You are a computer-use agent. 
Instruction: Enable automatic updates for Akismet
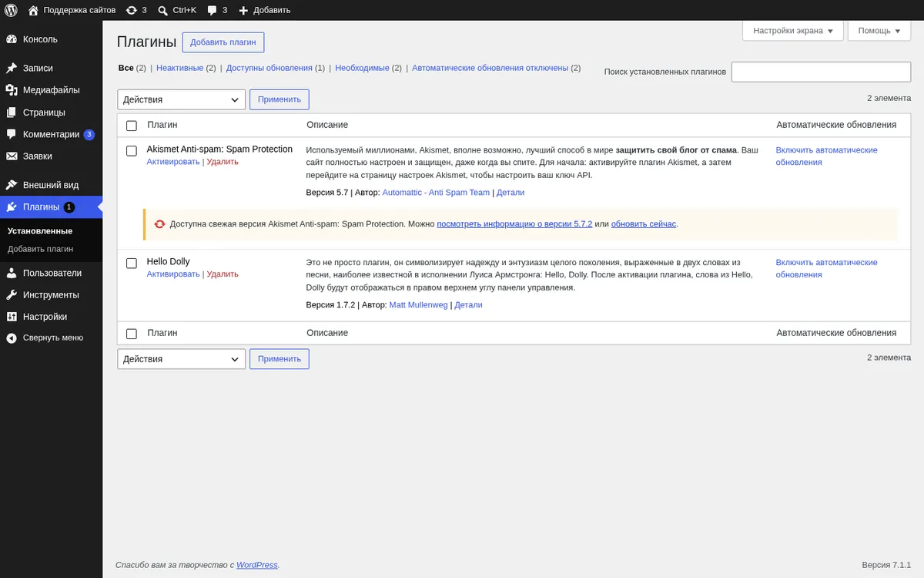pyautogui.click(x=826, y=156)
